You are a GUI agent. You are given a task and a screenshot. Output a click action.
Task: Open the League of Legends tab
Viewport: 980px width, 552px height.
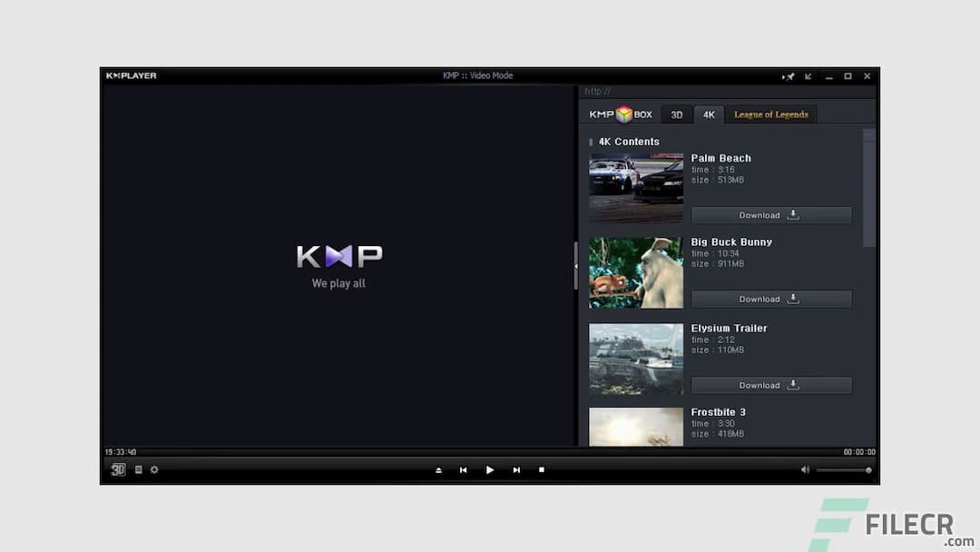(x=769, y=114)
